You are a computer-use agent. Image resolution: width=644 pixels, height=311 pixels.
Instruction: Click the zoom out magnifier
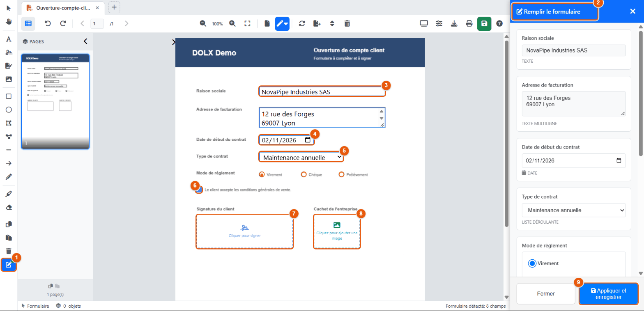point(203,23)
